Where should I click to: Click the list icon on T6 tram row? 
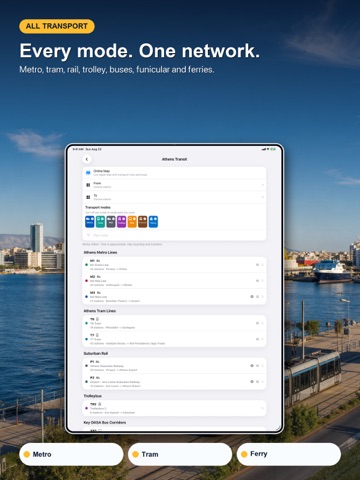click(x=257, y=323)
